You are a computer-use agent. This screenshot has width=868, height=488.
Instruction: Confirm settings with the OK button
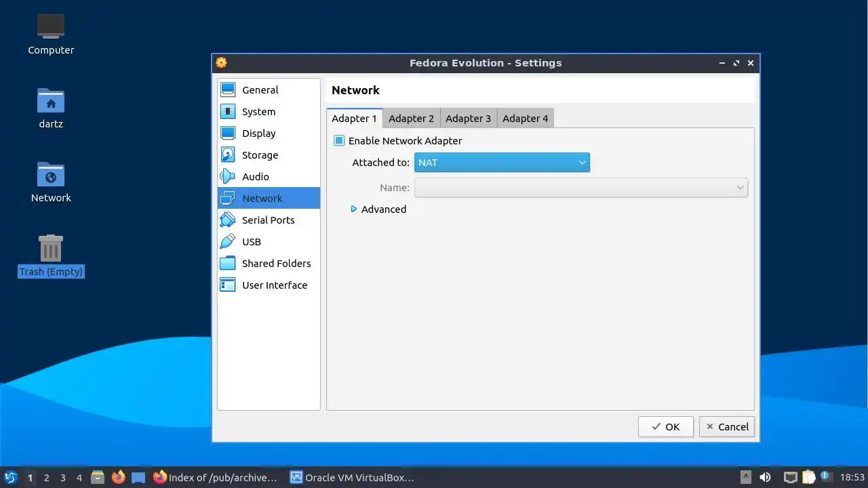point(665,427)
